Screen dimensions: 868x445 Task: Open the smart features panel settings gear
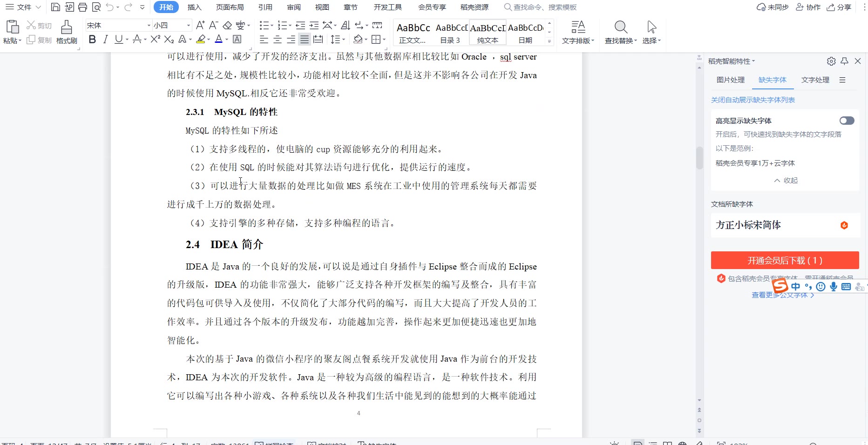click(x=831, y=61)
